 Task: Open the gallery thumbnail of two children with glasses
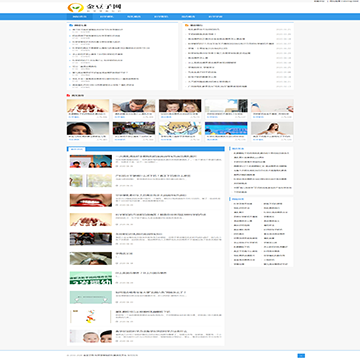[180, 106]
